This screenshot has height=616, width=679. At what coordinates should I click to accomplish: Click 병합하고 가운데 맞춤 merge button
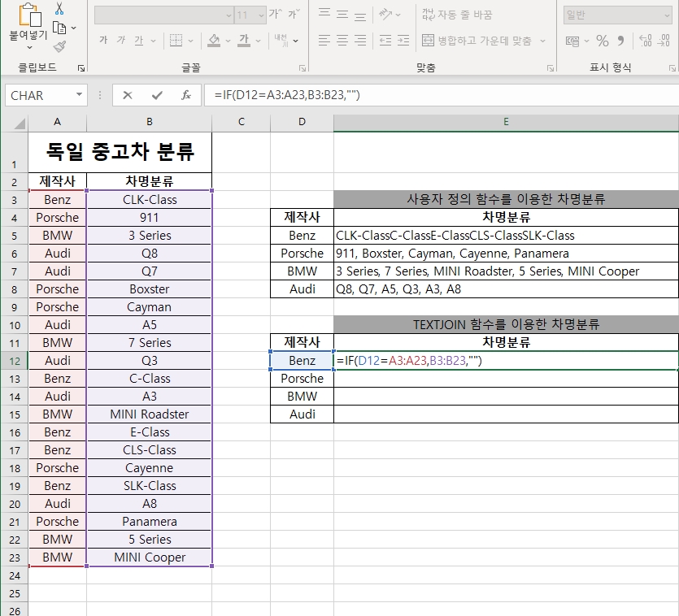[x=477, y=41]
